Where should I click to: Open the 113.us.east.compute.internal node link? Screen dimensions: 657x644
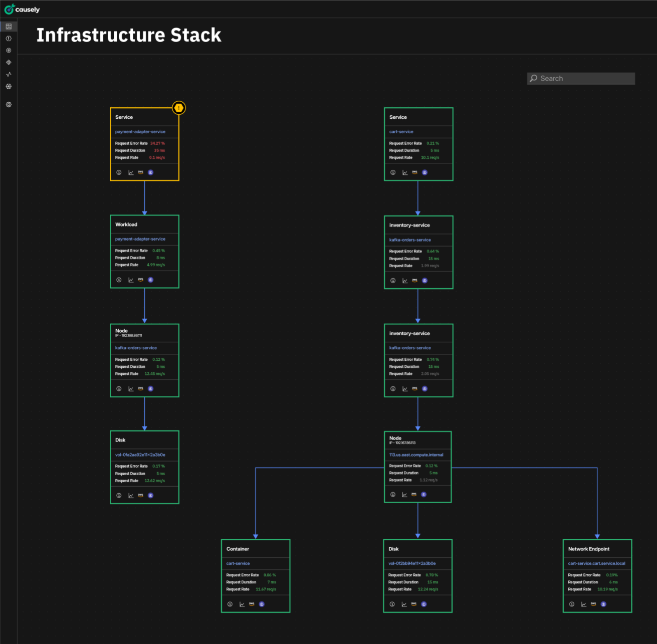[x=416, y=455]
